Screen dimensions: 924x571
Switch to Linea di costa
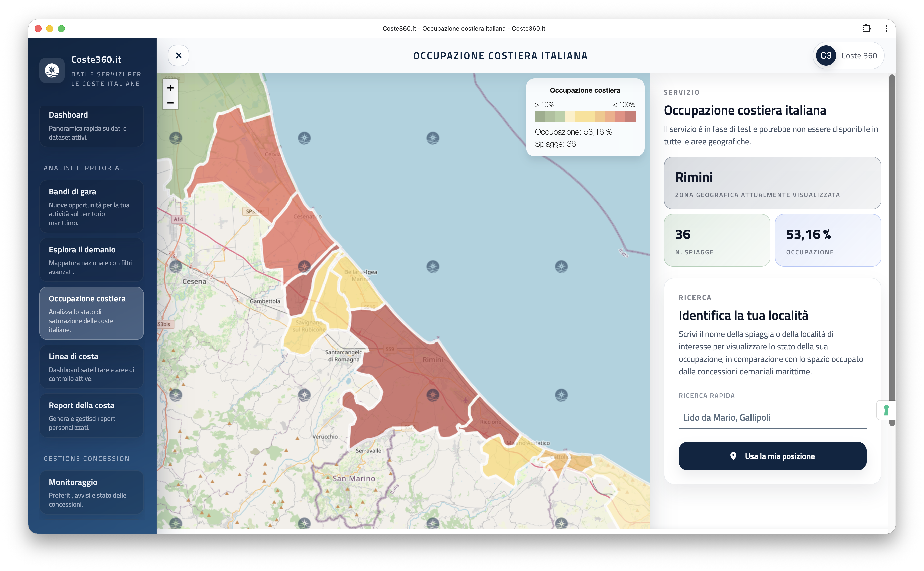pos(91,366)
